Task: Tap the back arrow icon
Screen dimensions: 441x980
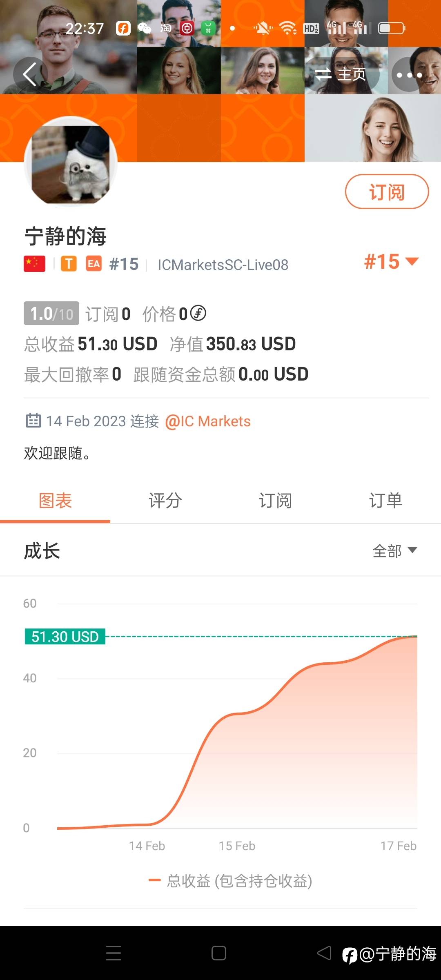Action: click(x=30, y=74)
